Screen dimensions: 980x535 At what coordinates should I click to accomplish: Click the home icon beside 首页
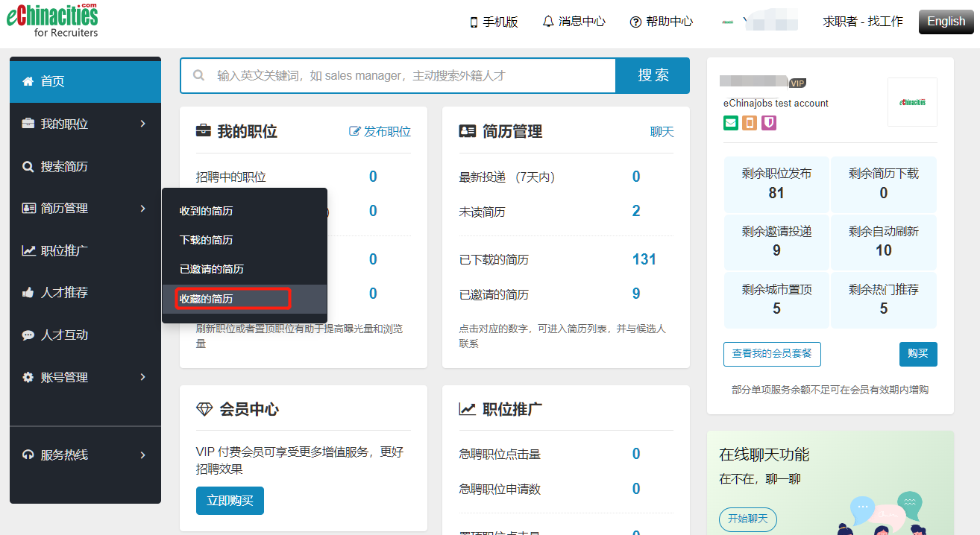tap(28, 81)
